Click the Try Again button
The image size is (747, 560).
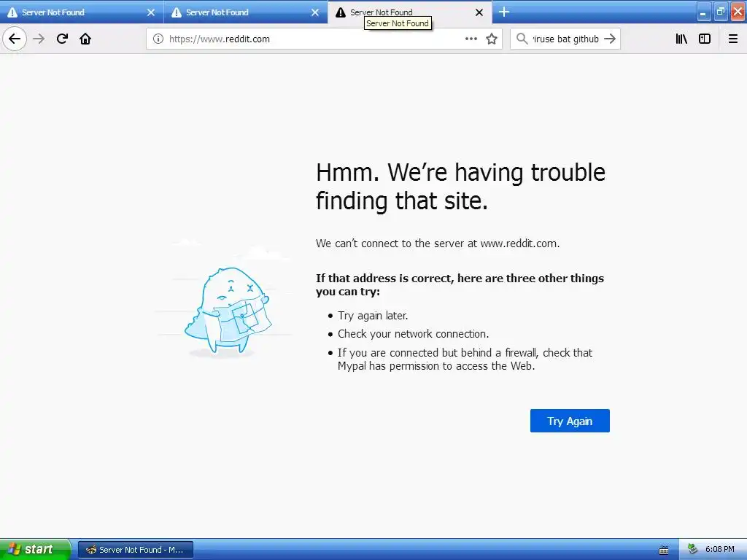click(x=570, y=421)
